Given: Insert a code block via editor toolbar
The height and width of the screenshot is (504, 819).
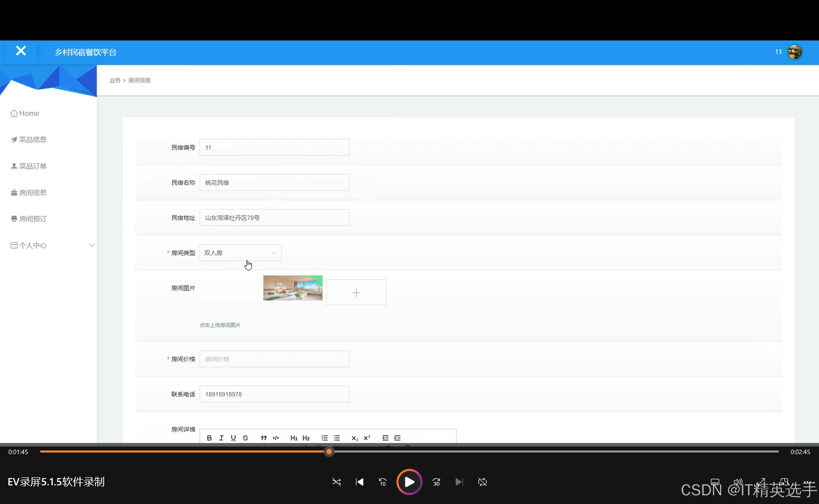Looking at the screenshot, I should tap(276, 438).
